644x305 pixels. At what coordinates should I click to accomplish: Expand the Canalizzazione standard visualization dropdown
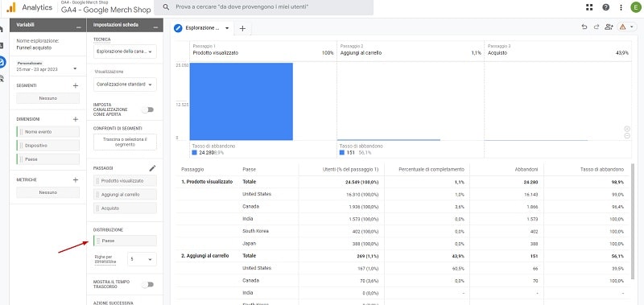[125, 84]
